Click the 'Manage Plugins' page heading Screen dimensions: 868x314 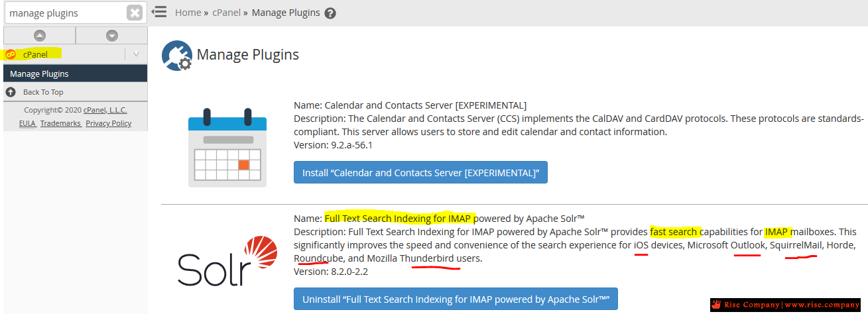[248, 54]
